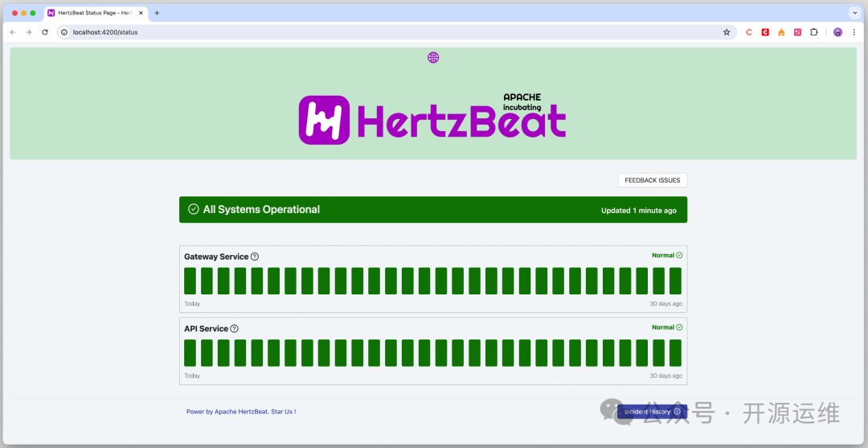The image size is (868, 448).
Task: Open help icon next to Gateway Service
Action: [x=255, y=257]
